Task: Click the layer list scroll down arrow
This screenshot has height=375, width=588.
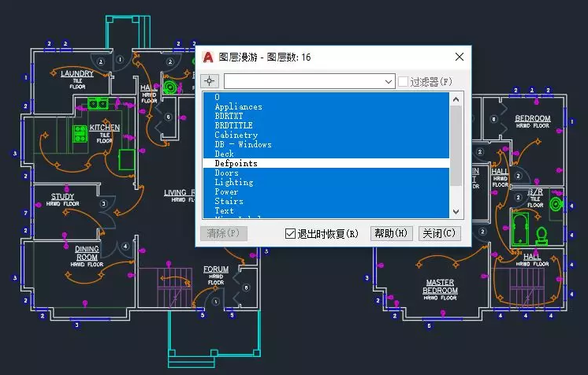Action: pos(456,211)
